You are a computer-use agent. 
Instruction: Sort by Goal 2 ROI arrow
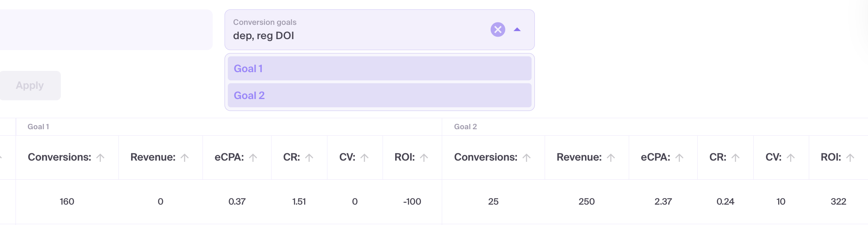(x=850, y=158)
